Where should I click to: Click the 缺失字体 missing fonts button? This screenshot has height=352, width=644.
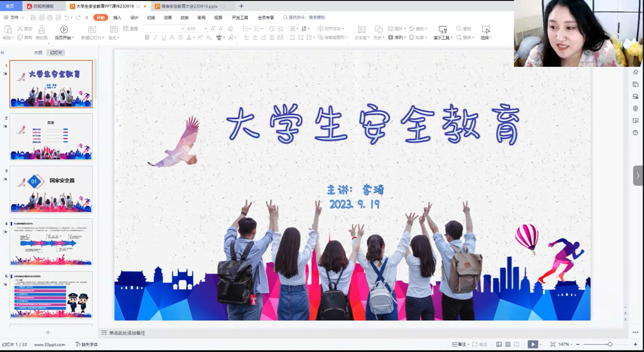pos(87,344)
